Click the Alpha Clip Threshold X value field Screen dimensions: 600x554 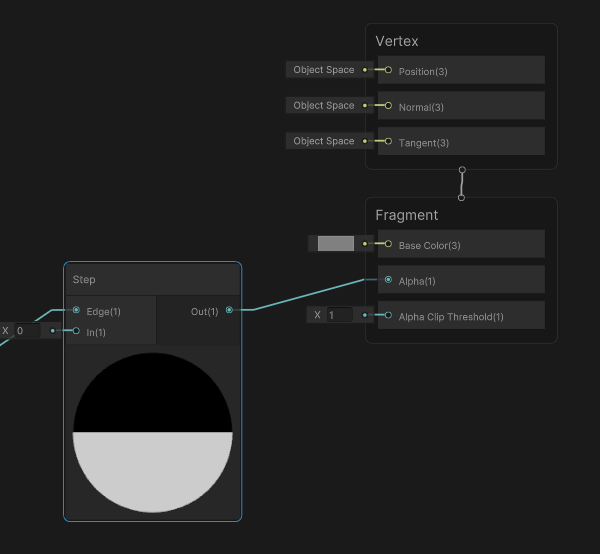[x=338, y=316]
